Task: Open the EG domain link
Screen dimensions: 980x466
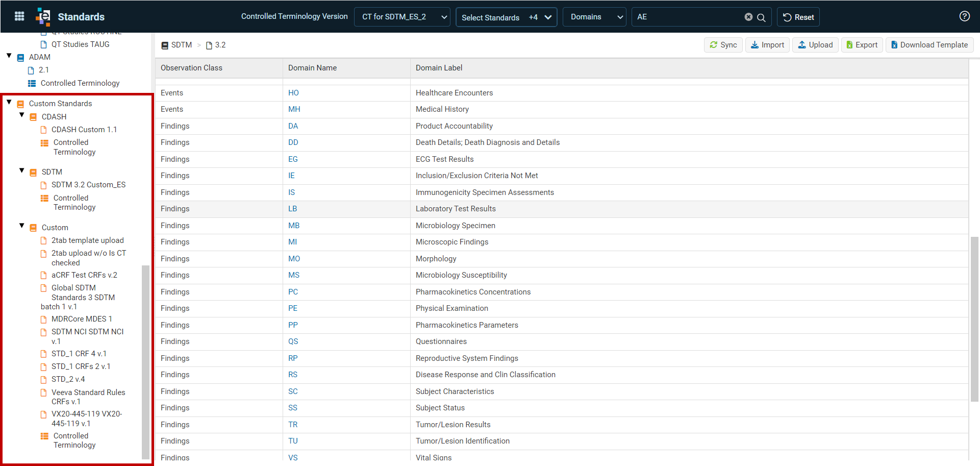Action: click(x=293, y=159)
